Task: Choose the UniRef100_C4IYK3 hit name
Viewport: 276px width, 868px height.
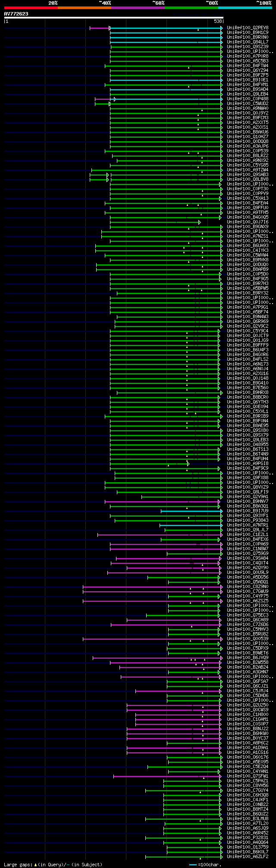Action: point(248,250)
